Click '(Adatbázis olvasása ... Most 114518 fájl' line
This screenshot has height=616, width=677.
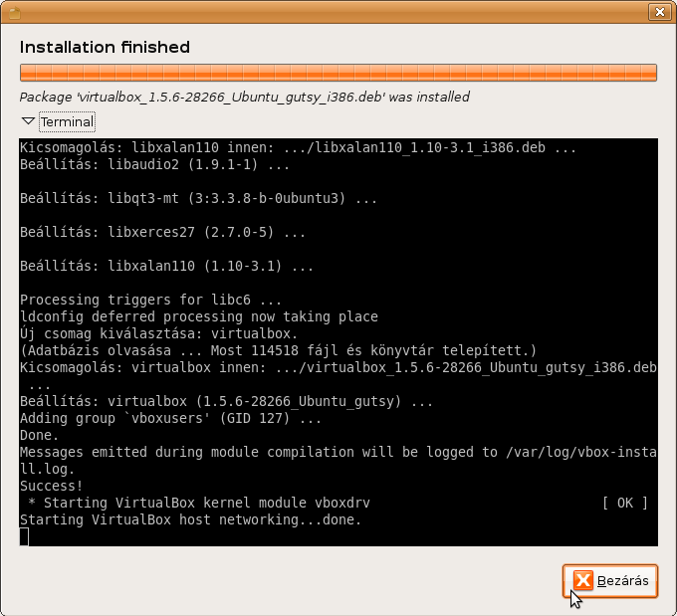click(278, 350)
